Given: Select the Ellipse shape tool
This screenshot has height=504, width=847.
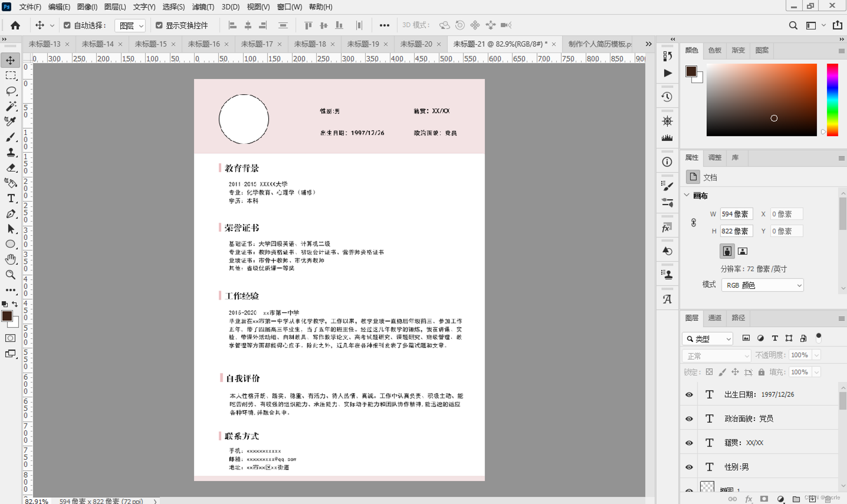Looking at the screenshot, I should [x=10, y=244].
